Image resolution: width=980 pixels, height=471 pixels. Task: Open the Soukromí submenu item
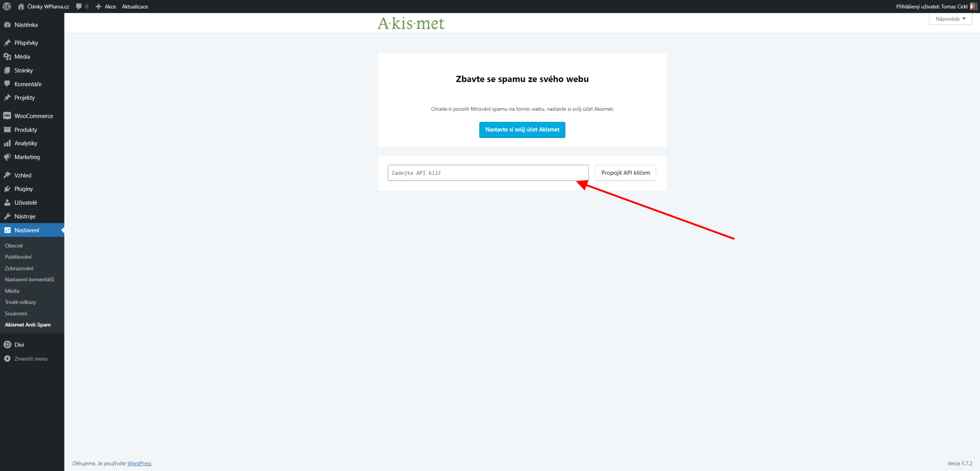coord(16,313)
